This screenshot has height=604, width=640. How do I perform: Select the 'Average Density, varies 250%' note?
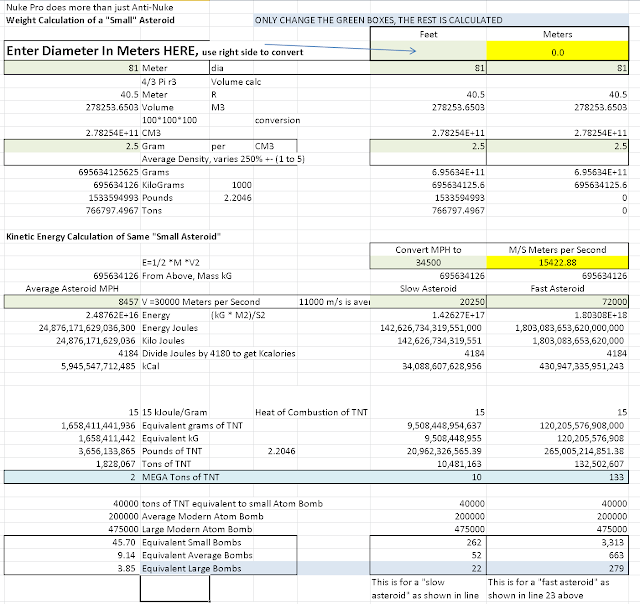[x=223, y=159]
